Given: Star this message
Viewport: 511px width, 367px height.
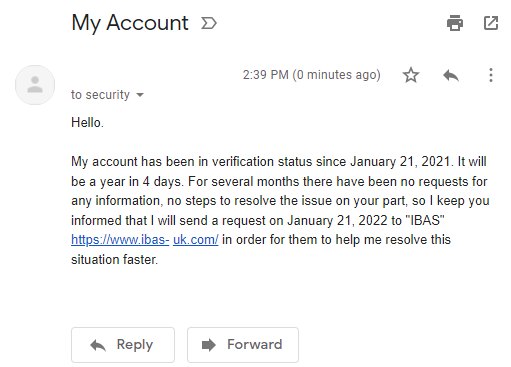Looking at the screenshot, I should 411,75.
